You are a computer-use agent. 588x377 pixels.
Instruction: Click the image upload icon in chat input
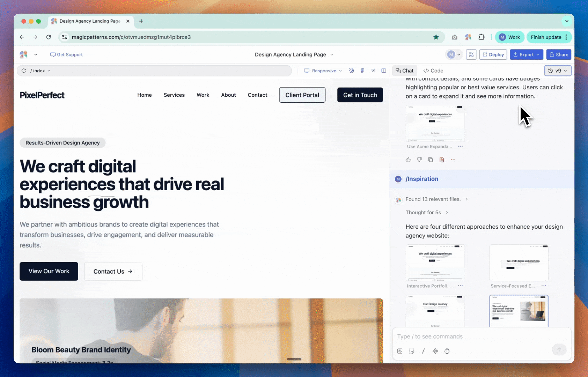pyautogui.click(x=400, y=351)
